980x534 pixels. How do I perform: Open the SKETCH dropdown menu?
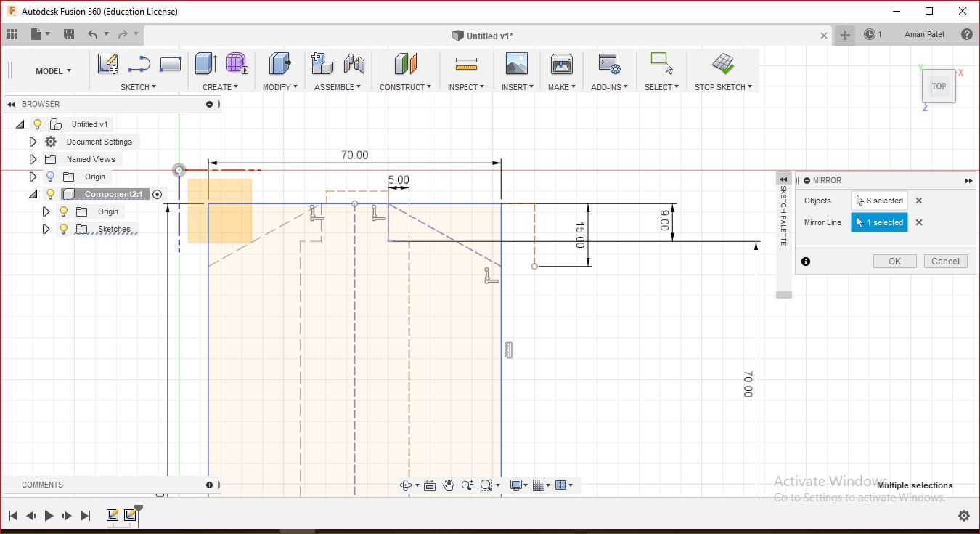click(x=138, y=87)
